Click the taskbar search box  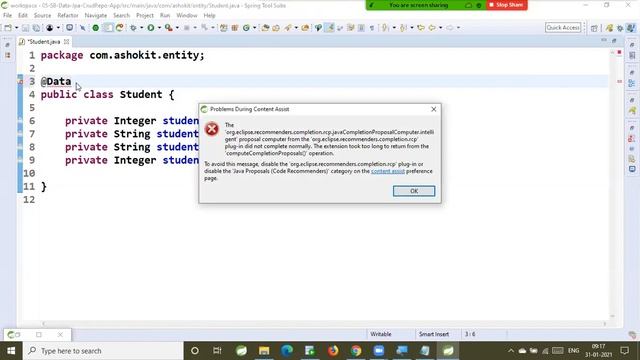[103, 351]
